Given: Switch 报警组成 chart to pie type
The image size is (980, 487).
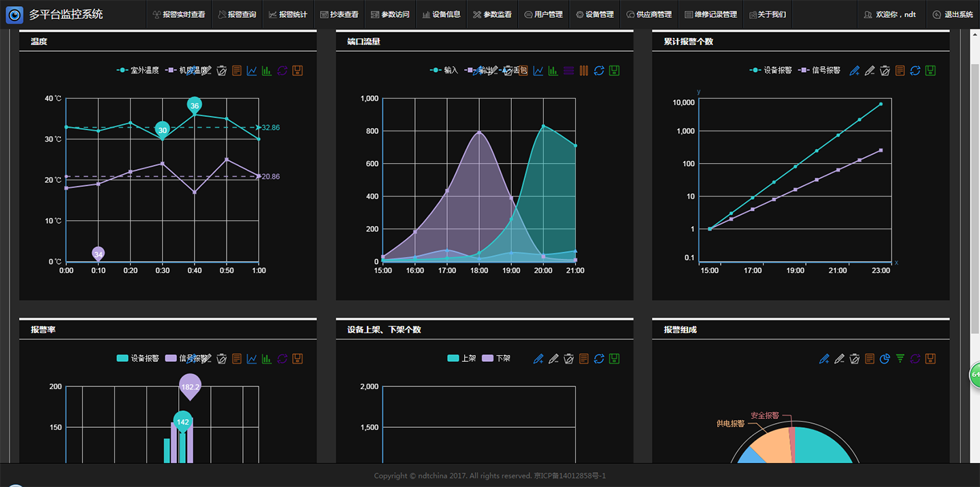Looking at the screenshot, I should [x=885, y=358].
